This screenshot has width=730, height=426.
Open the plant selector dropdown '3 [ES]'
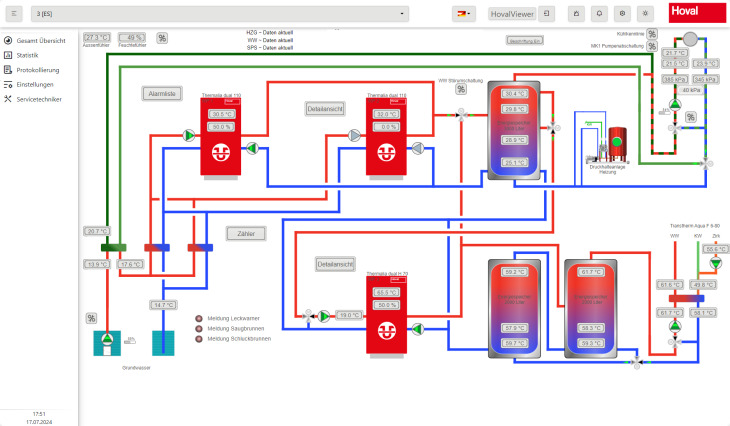[x=219, y=14]
